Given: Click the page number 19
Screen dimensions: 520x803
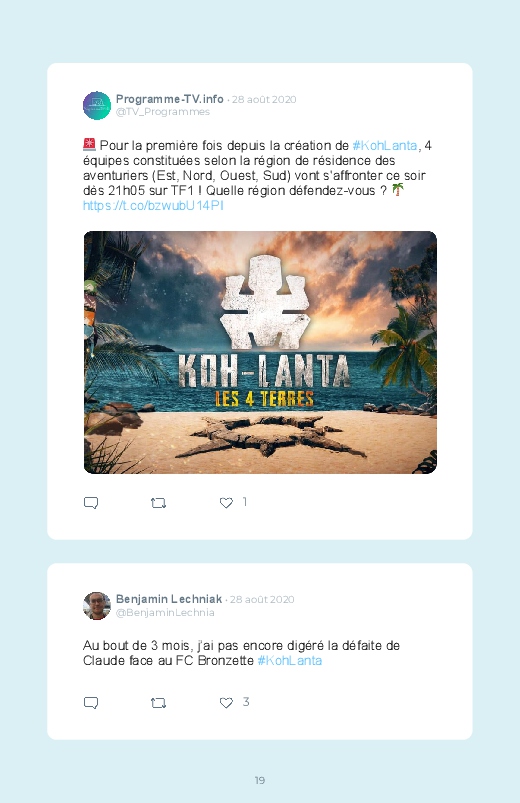Looking at the screenshot, I should coord(260,780).
